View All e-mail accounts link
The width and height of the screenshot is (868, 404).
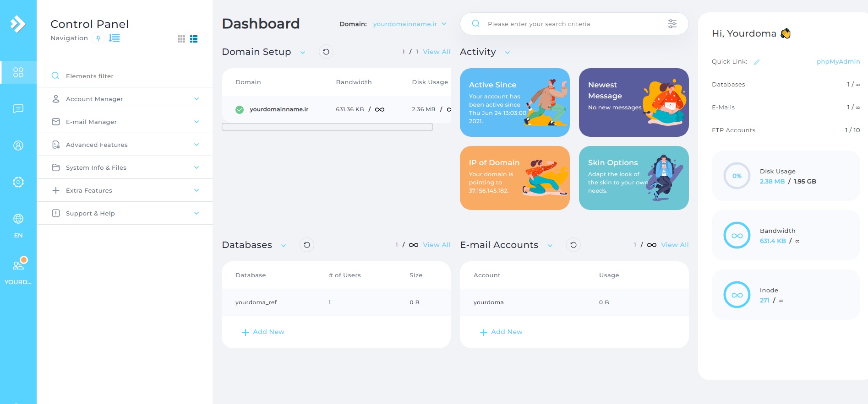675,245
